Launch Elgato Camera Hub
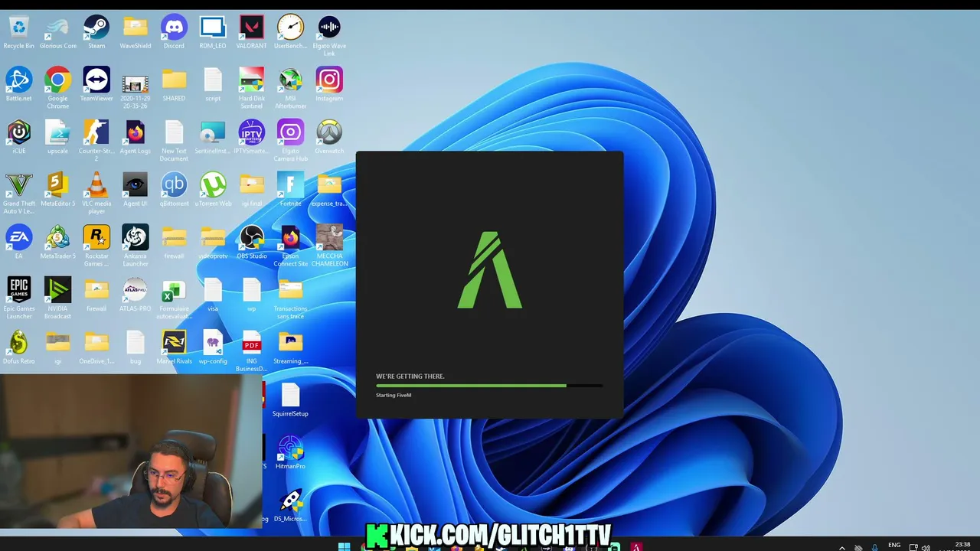The image size is (980, 551). (290, 132)
